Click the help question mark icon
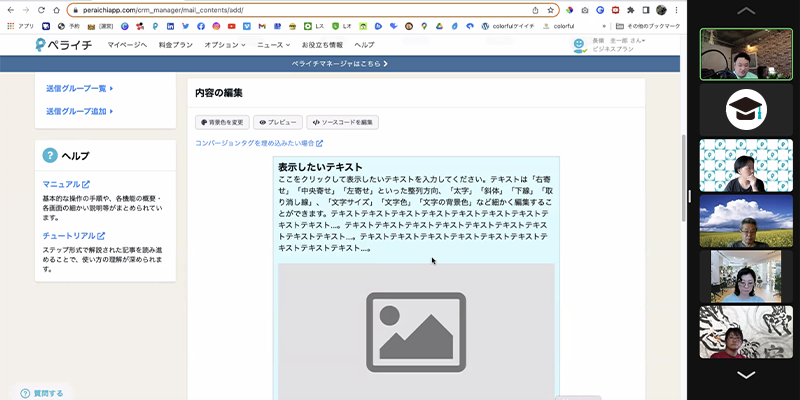Screen dimensions: 800x400 [49, 155]
